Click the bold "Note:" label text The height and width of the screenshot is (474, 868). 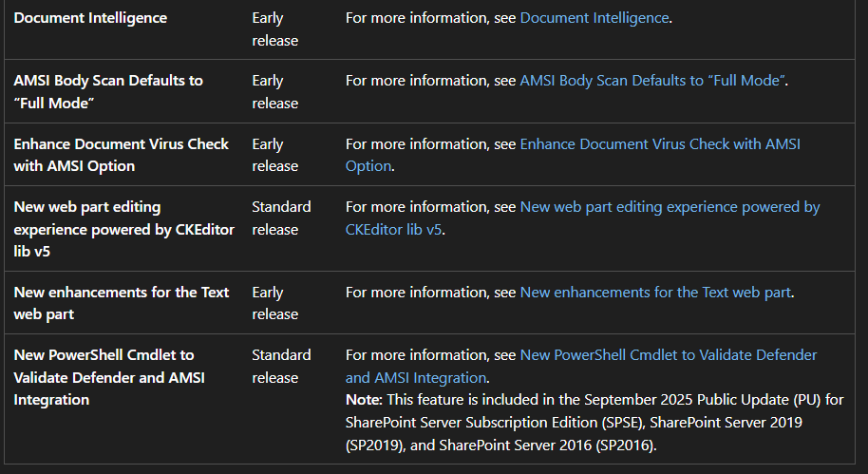[x=364, y=400]
